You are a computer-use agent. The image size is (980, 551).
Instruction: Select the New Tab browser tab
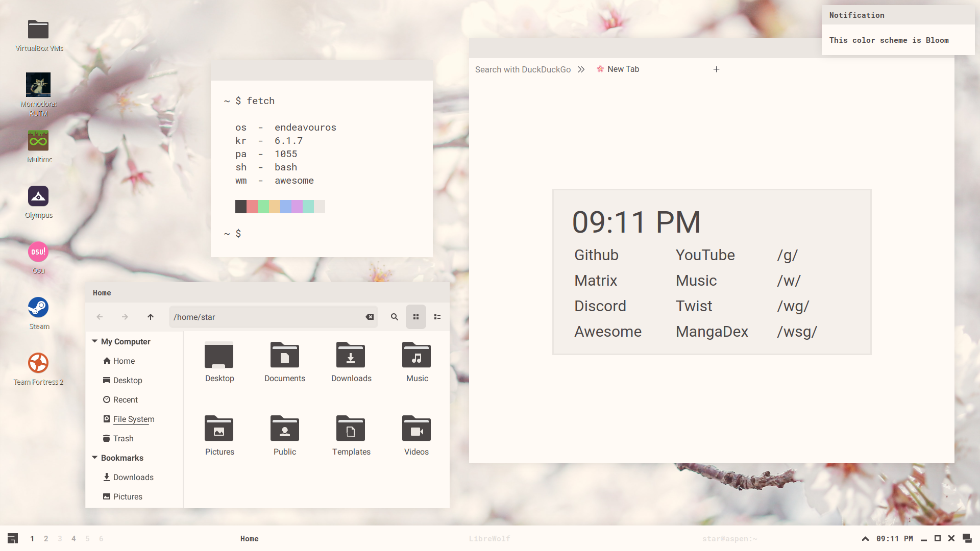click(x=623, y=69)
